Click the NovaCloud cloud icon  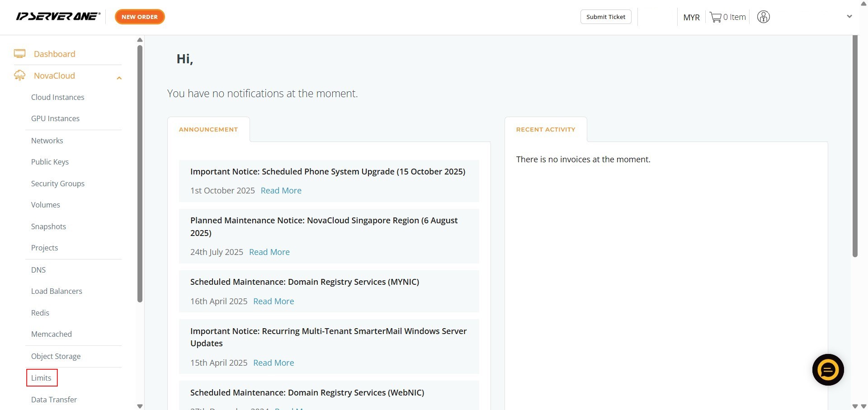(19, 75)
